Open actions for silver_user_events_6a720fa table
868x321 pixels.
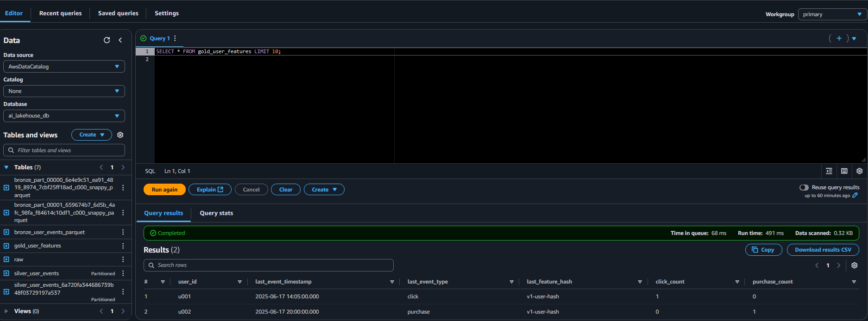[123, 292]
